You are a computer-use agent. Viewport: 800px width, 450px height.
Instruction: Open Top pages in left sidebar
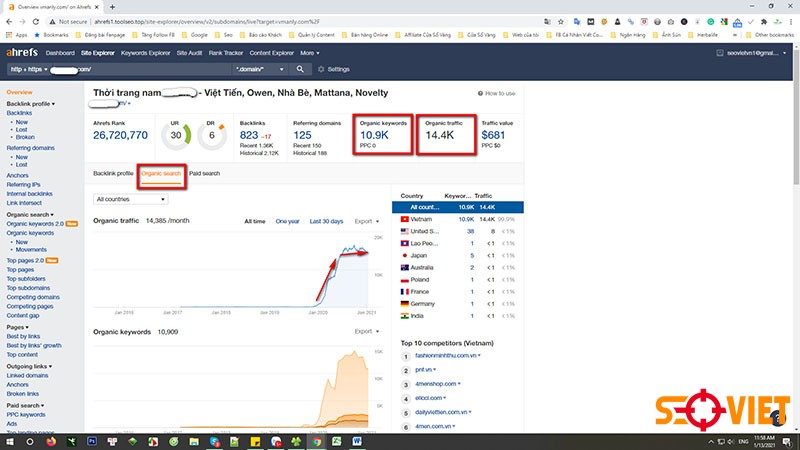(20, 270)
